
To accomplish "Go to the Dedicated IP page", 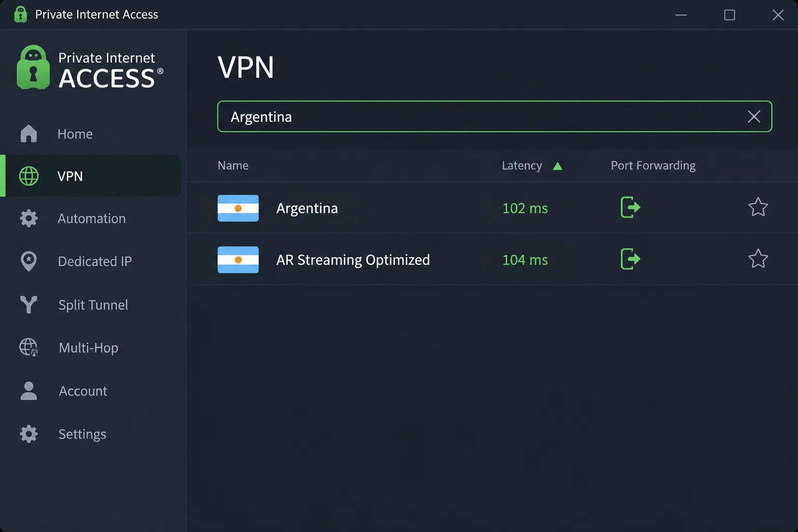I will [91, 261].
